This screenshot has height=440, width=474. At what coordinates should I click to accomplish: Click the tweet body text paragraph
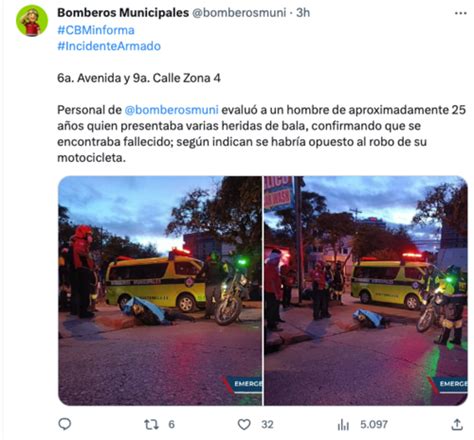[x=261, y=134]
